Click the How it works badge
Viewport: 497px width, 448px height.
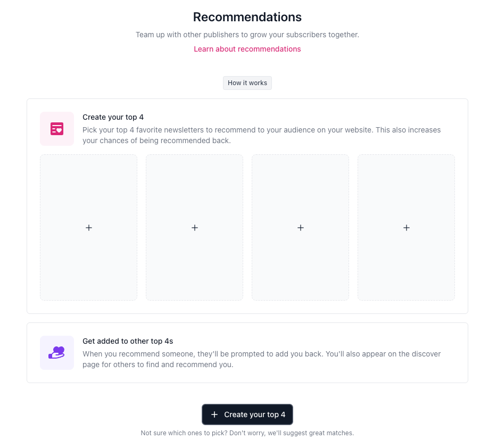pyautogui.click(x=247, y=83)
